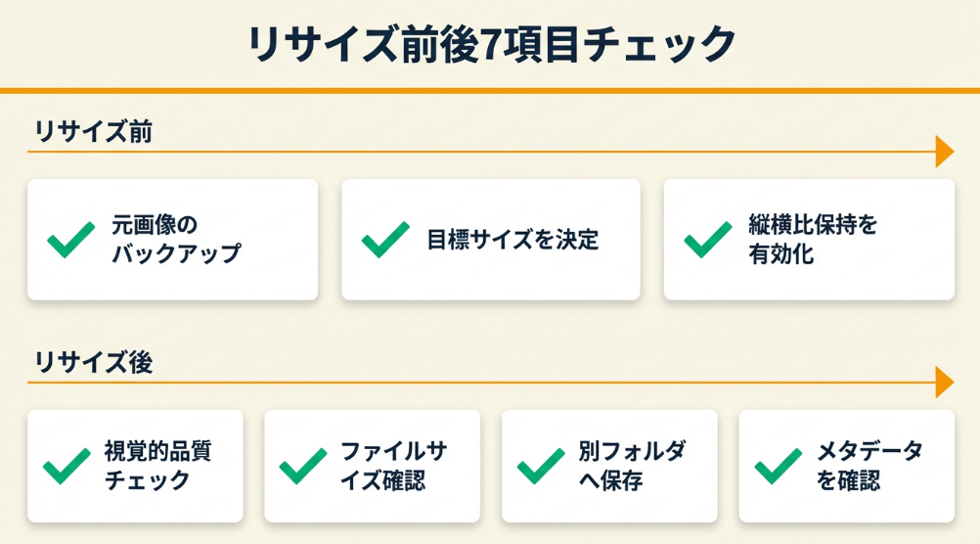
Task: Click the thick orange divider under the title
Action: 490,90
